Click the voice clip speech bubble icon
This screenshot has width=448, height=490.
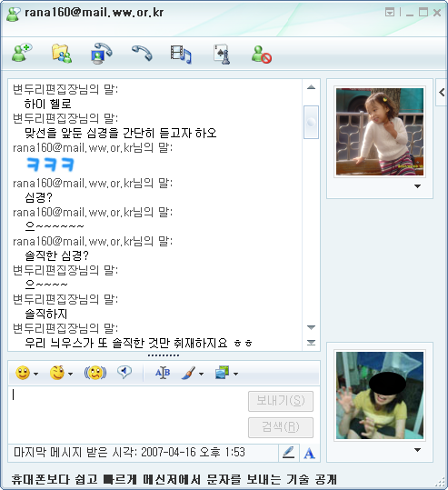(x=124, y=372)
